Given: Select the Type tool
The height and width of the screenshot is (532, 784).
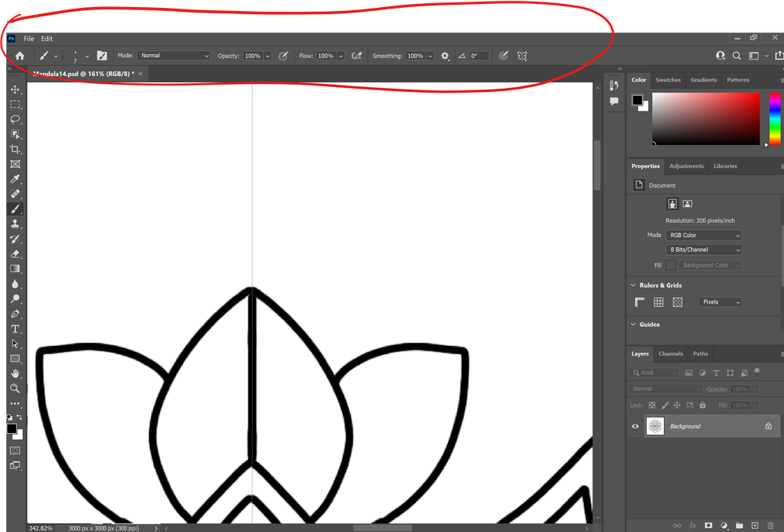Looking at the screenshot, I should click(14, 329).
